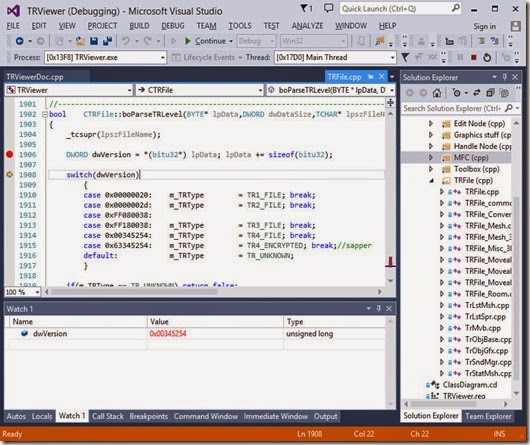Switch to the Call Stack tab
Image resolution: width=530 pixels, height=445 pixels.
[108, 416]
